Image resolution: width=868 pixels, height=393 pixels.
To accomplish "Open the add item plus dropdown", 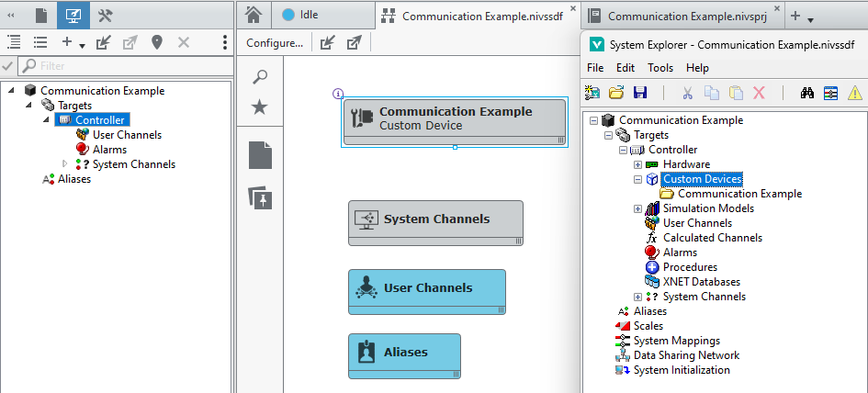I will point(73,42).
